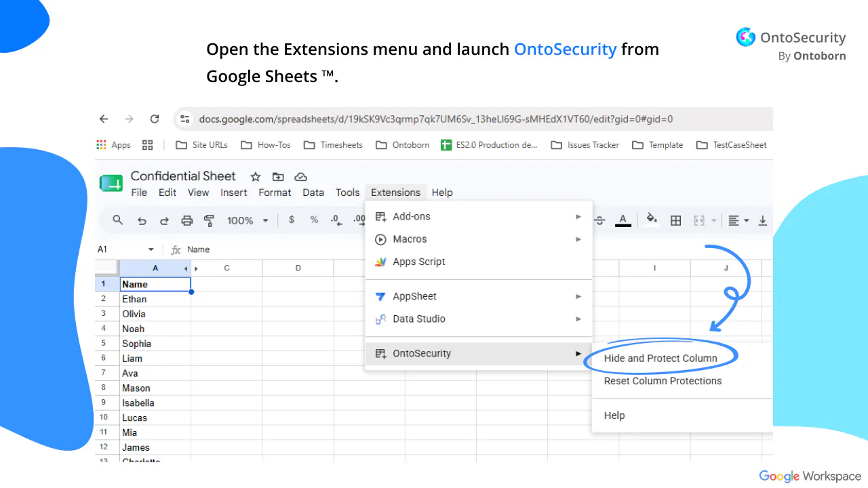Expand the Add-ons submenu
Viewport: 868px width, 488px height.
pyautogui.click(x=479, y=217)
